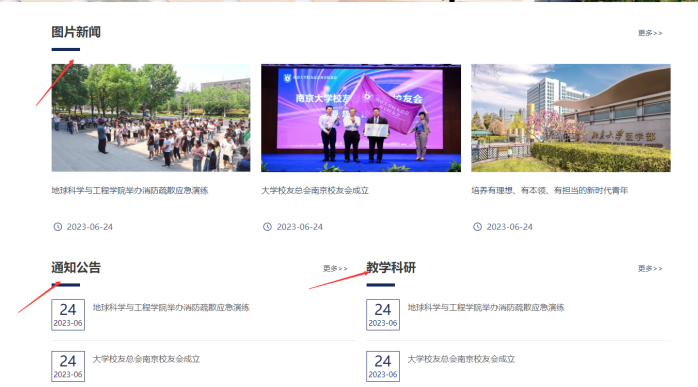Open 地球科学与工程学院 link in 教学科研 list

486,307
